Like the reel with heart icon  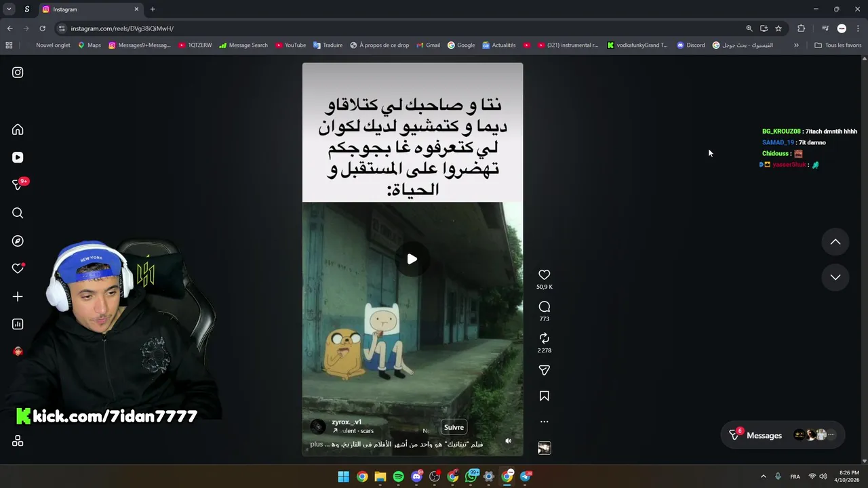point(544,274)
